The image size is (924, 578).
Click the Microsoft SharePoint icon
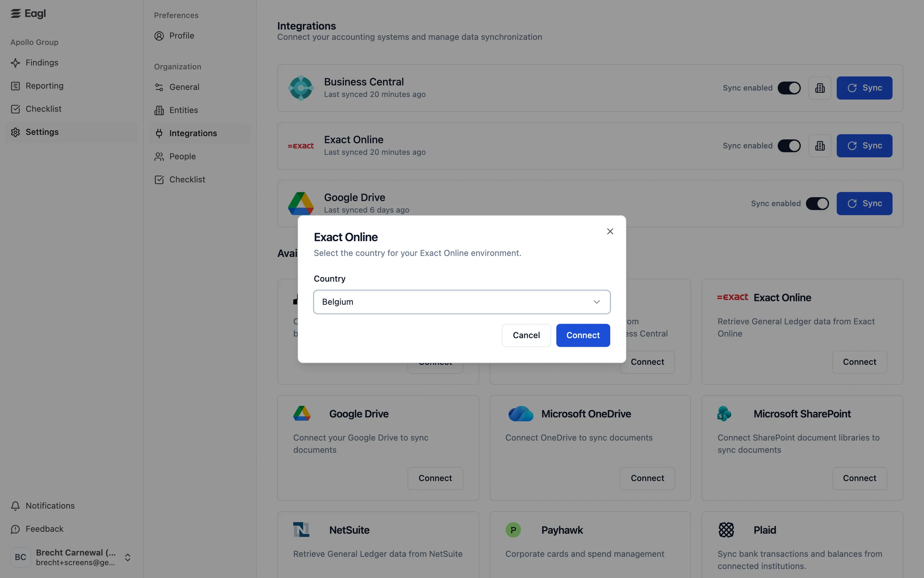[724, 414]
